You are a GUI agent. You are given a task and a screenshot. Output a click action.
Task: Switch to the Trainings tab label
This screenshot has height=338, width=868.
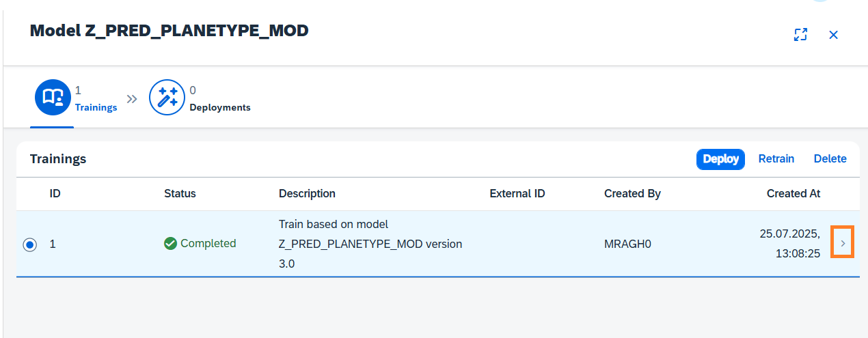point(96,107)
